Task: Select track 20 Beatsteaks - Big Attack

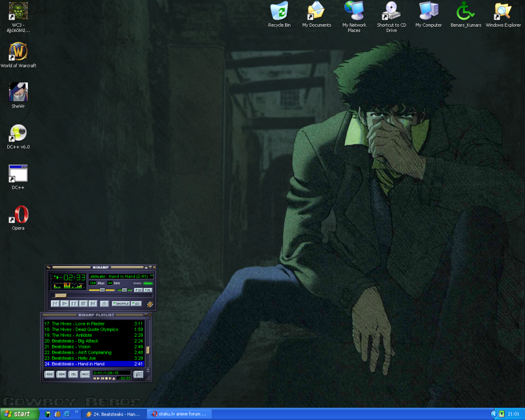Action: [94, 341]
